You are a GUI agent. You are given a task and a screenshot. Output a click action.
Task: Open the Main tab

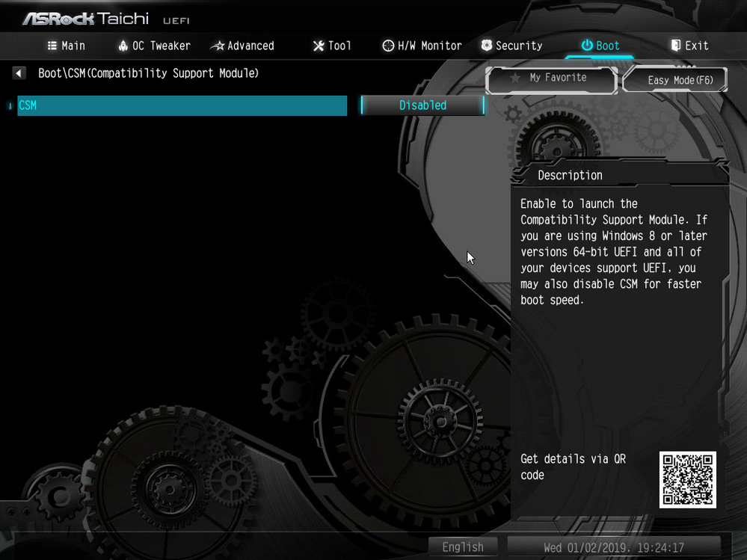[x=67, y=46]
